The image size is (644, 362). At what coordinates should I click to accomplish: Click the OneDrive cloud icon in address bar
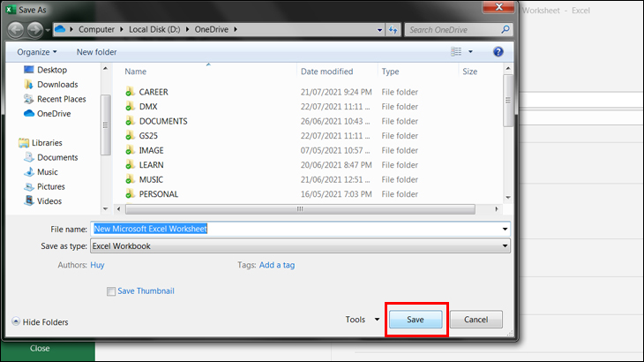(60, 29)
